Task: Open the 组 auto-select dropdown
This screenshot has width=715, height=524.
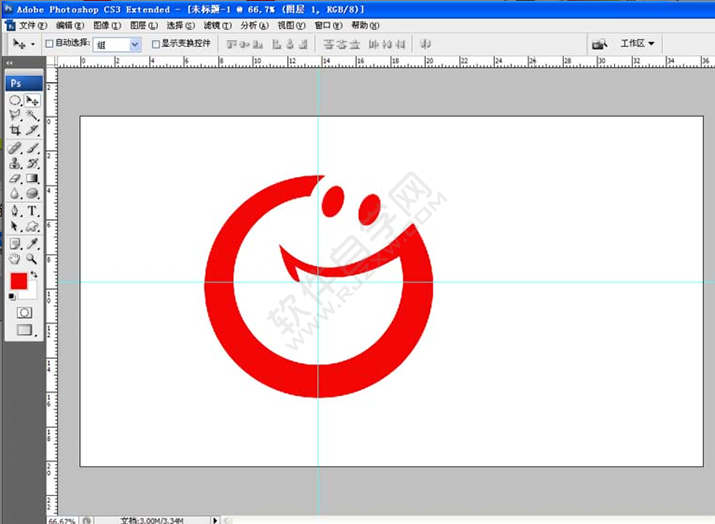Action: click(x=117, y=44)
